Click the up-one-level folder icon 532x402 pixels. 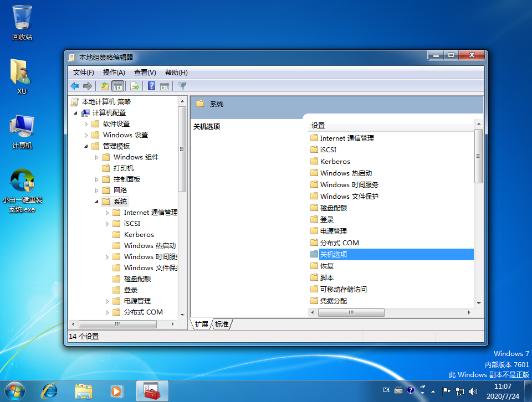coord(105,86)
